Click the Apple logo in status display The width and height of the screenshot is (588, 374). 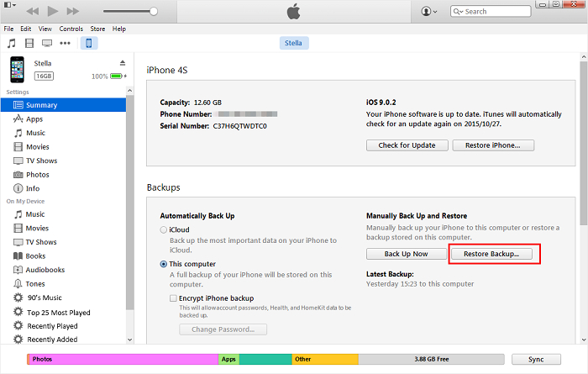(294, 11)
